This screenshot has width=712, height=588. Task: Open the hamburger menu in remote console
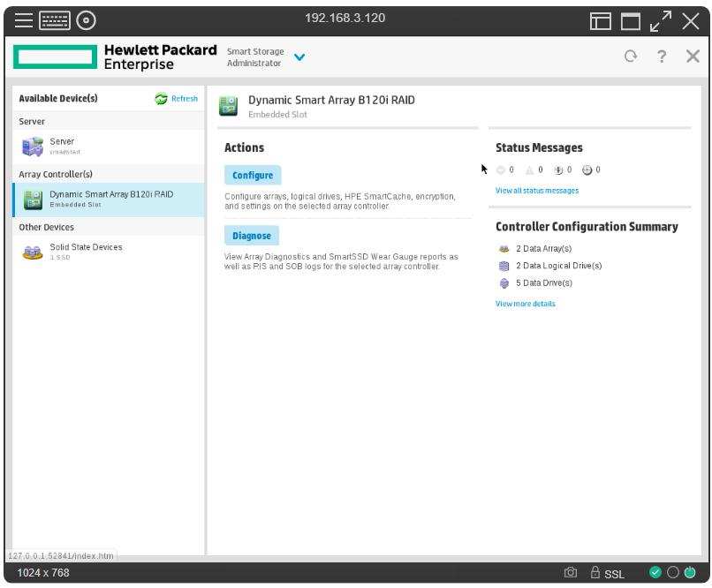[22, 19]
